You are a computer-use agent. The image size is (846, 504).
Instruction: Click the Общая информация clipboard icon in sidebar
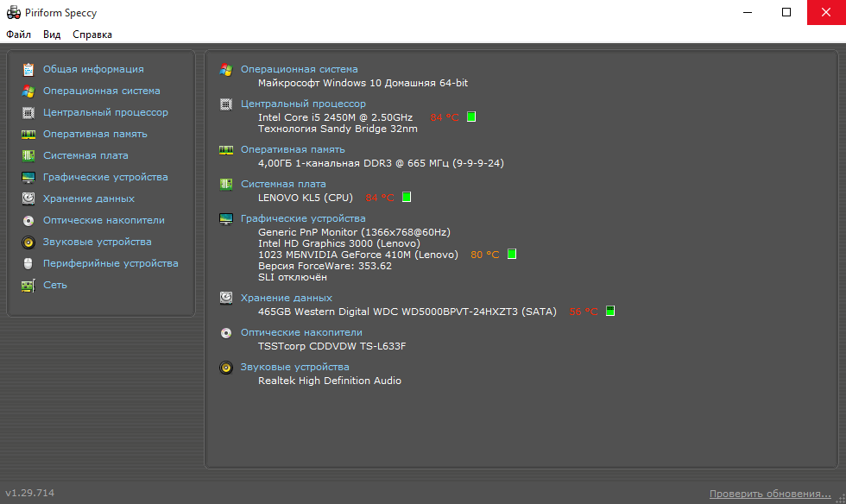coord(28,70)
